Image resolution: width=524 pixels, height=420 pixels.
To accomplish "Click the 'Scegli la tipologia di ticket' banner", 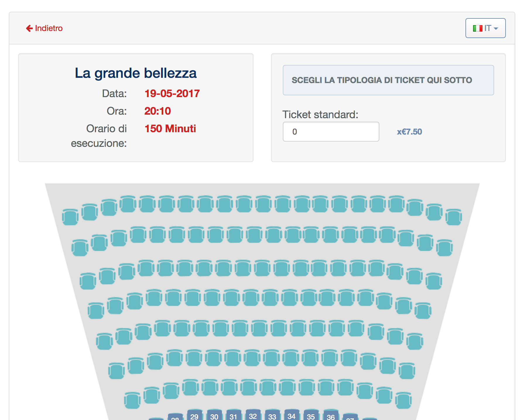I will click(x=388, y=80).
